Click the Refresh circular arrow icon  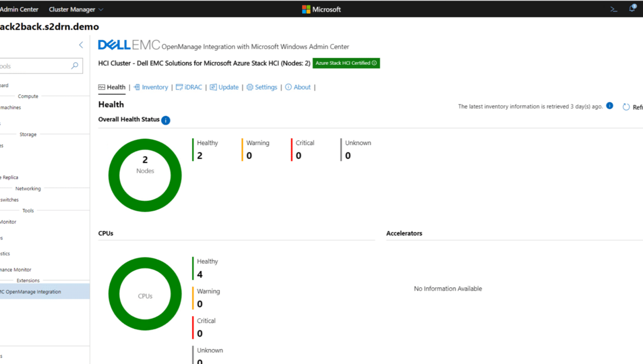click(x=626, y=107)
